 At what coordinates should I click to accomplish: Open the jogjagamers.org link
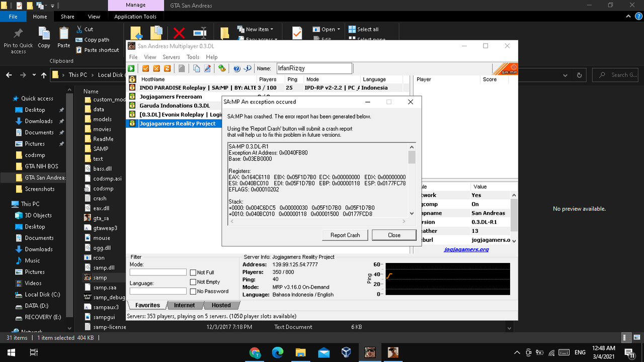point(466,249)
